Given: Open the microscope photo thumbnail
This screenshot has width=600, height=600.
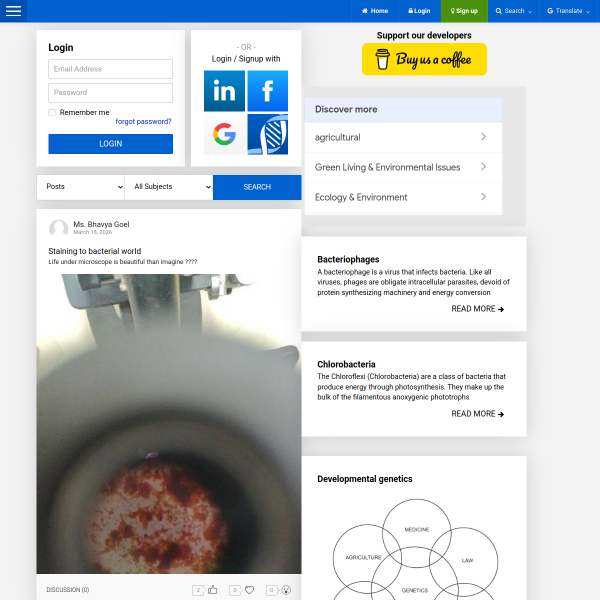Looking at the screenshot, I should pyautogui.click(x=169, y=424).
